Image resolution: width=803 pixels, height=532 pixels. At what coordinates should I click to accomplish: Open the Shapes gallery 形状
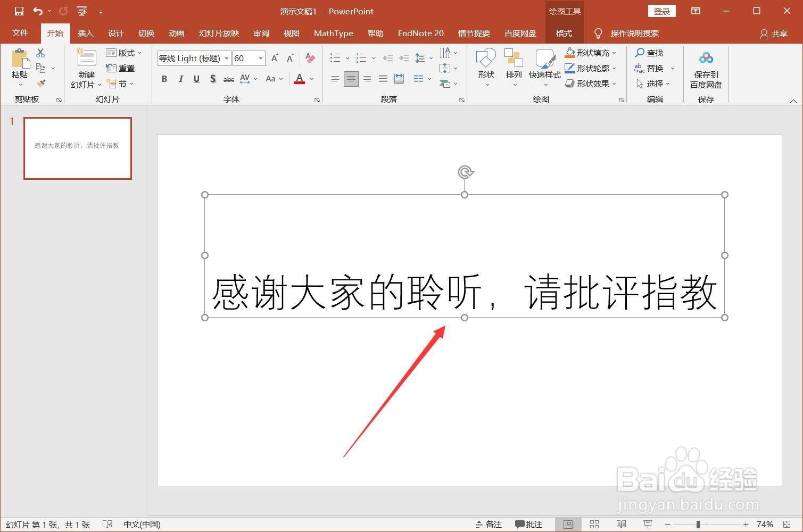(x=486, y=68)
